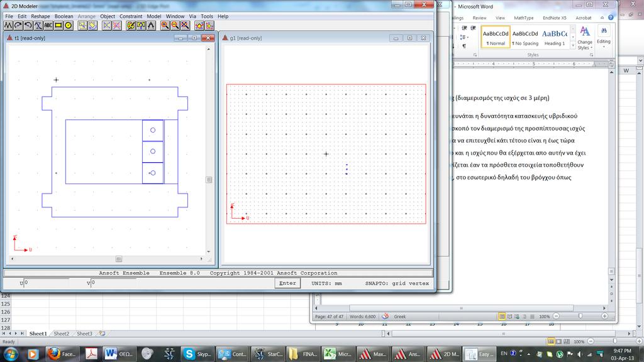Open the Styles pane dialog launcher
This screenshot has width=644, height=362.
click(x=591, y=55)
